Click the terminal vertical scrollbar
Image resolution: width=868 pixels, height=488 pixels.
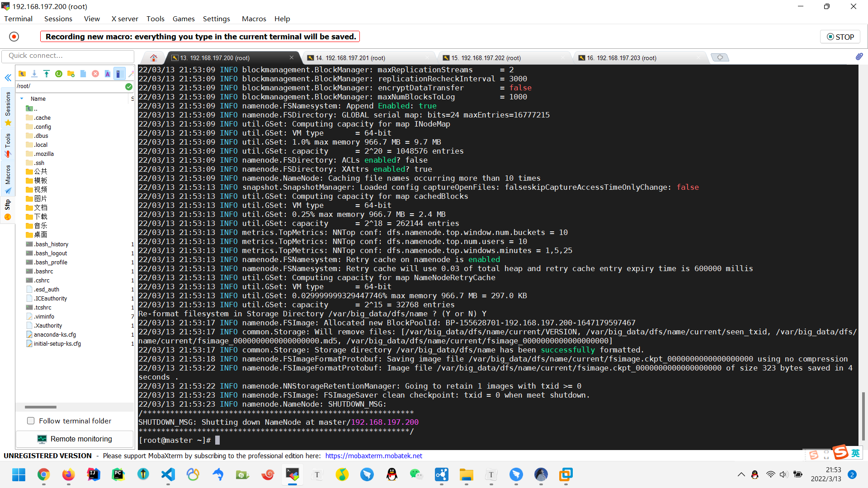[863, 416]
